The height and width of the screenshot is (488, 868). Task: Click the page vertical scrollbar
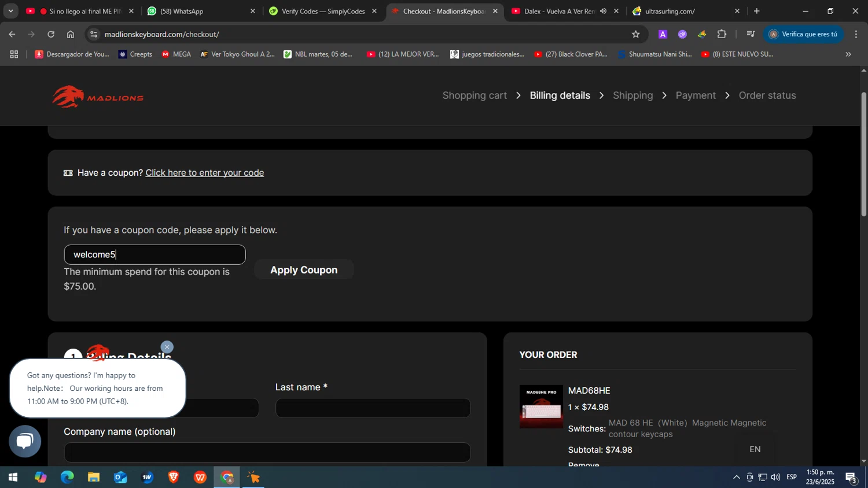(x=864, y=154)
